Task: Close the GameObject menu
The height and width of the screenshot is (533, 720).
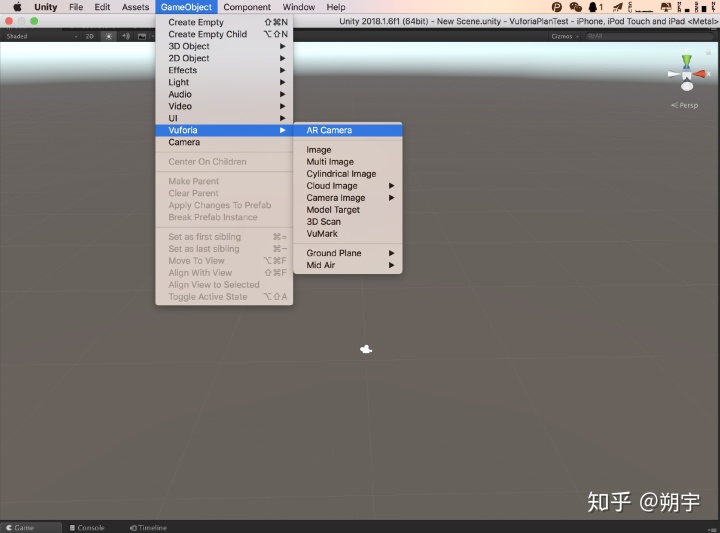Action: (186, 7)
